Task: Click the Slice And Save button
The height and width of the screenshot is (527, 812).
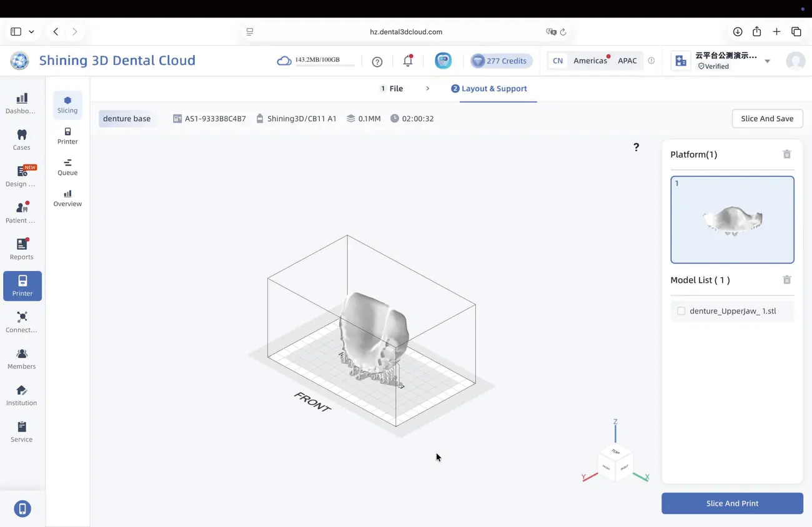Action: (x=767, y=119)
